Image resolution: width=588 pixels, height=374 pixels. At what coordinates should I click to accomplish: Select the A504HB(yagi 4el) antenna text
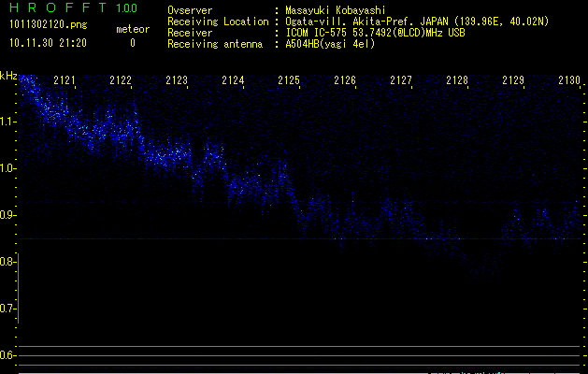coord(330,44)
